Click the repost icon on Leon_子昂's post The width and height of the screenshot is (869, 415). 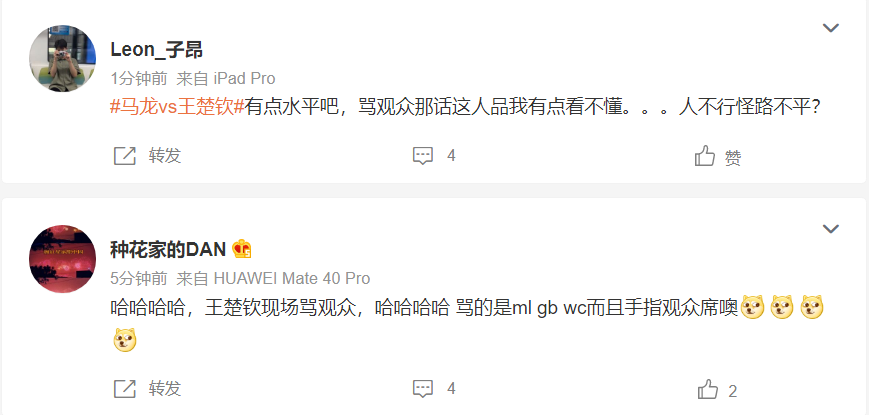tap(125, 156)
